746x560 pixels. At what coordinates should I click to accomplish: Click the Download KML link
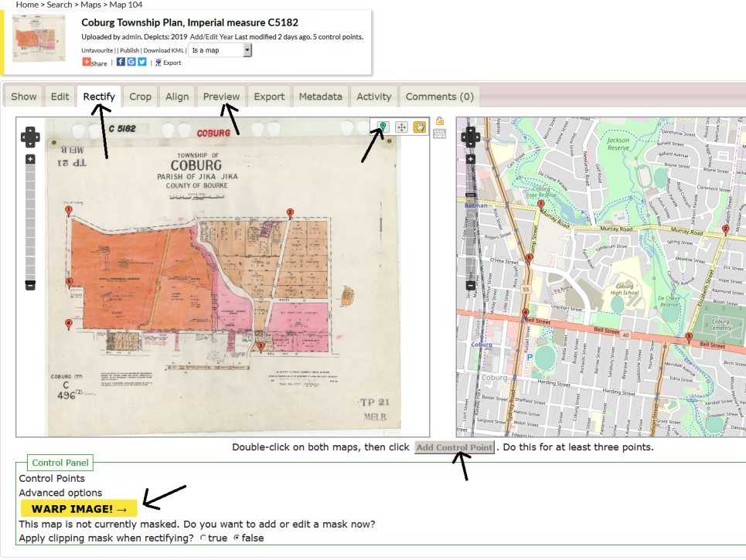pyautogui.click(x=164, y=50)
